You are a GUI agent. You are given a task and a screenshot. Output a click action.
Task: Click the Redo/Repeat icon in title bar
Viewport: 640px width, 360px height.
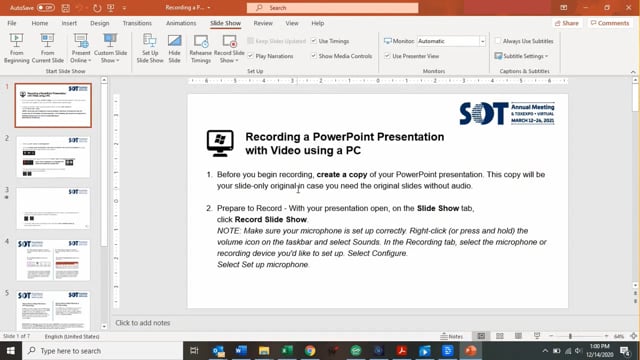pyautogui.click(x=97, y=8)
